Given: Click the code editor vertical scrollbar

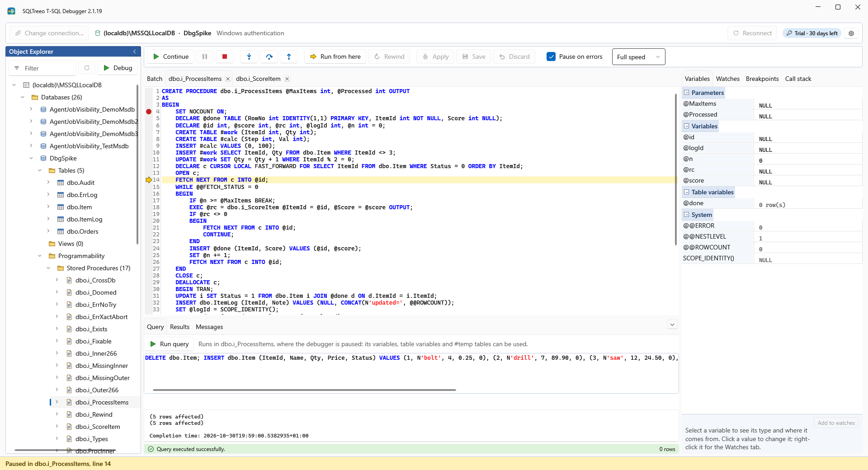Looking at the screenshot, I should (675, 170).
